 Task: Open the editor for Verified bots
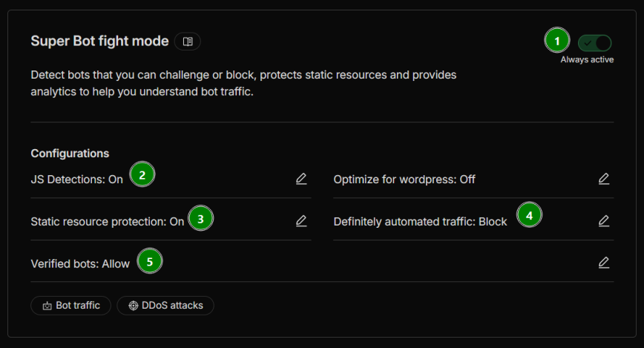[x=604, y=263]
